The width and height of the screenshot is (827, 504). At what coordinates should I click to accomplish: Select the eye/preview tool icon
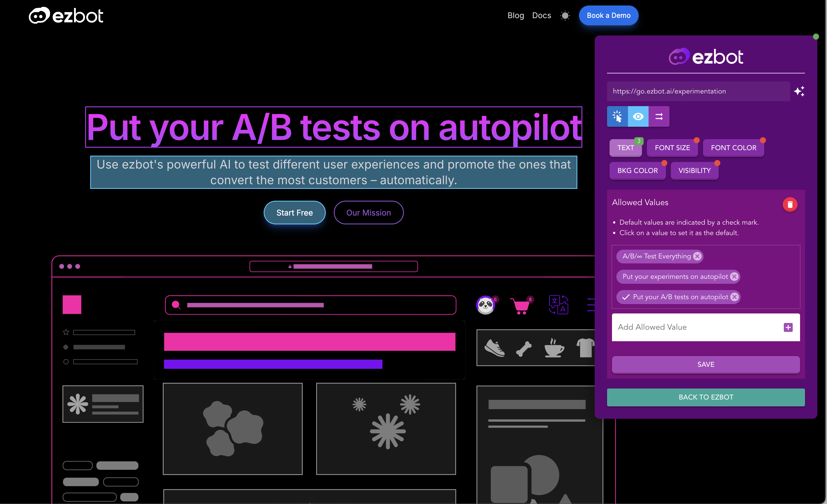639,116
